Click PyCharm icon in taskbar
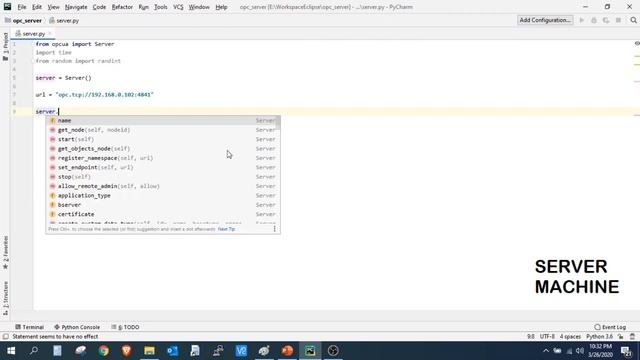The image size is (640, 360). click(x=310, y=351)
